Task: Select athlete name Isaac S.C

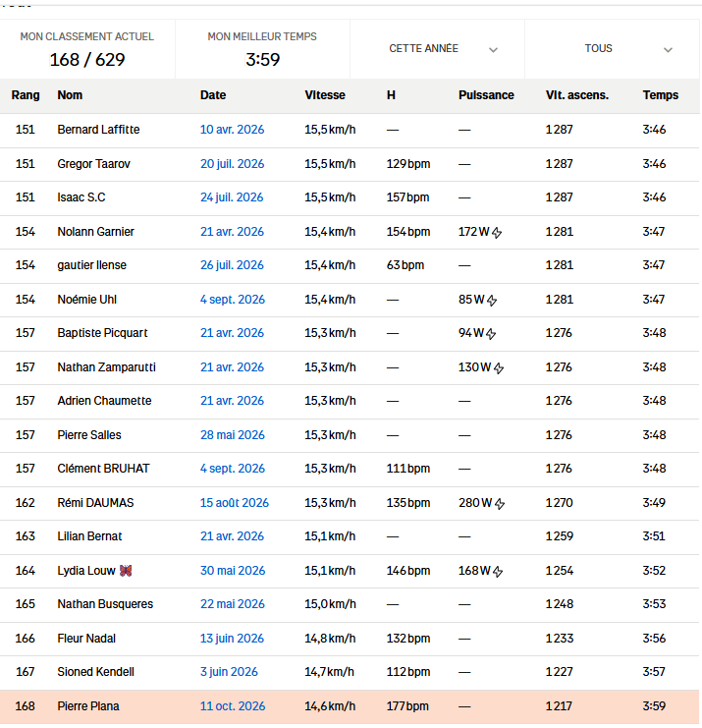Action: point(81,197)
